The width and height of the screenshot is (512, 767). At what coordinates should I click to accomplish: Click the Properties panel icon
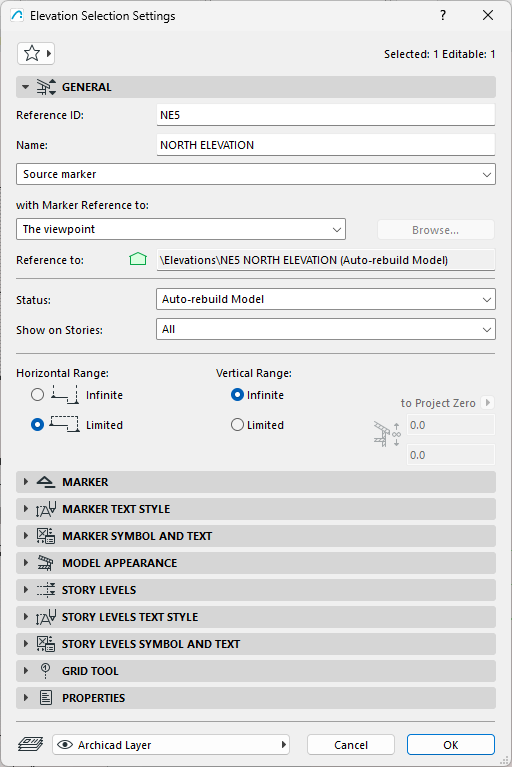pyautogui.click(x=45, y=698)
